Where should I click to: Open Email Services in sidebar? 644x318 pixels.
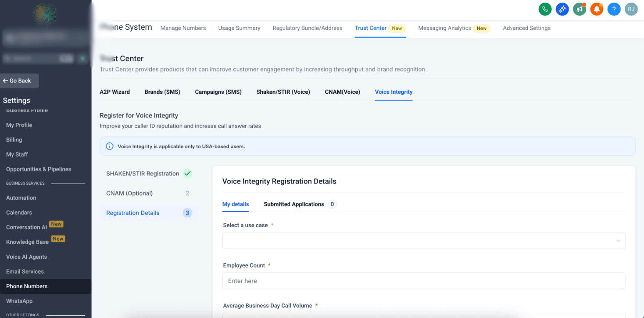click(x=25, y=272)
